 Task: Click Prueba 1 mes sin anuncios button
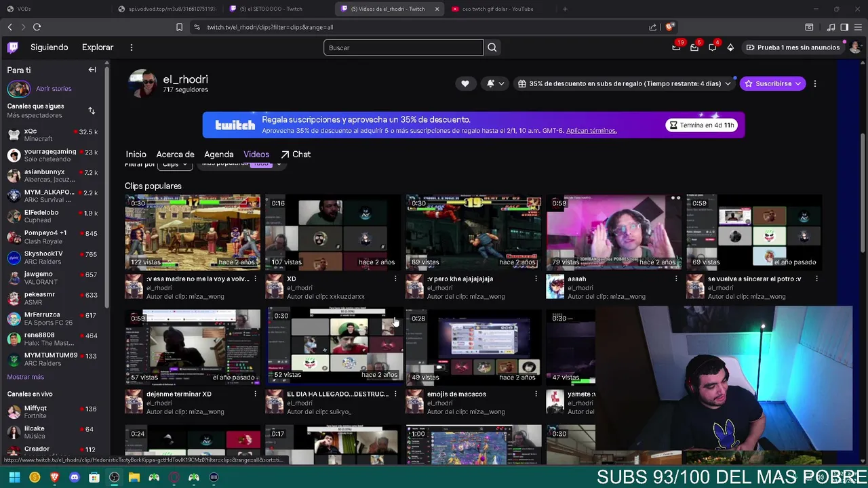[793, 47]
